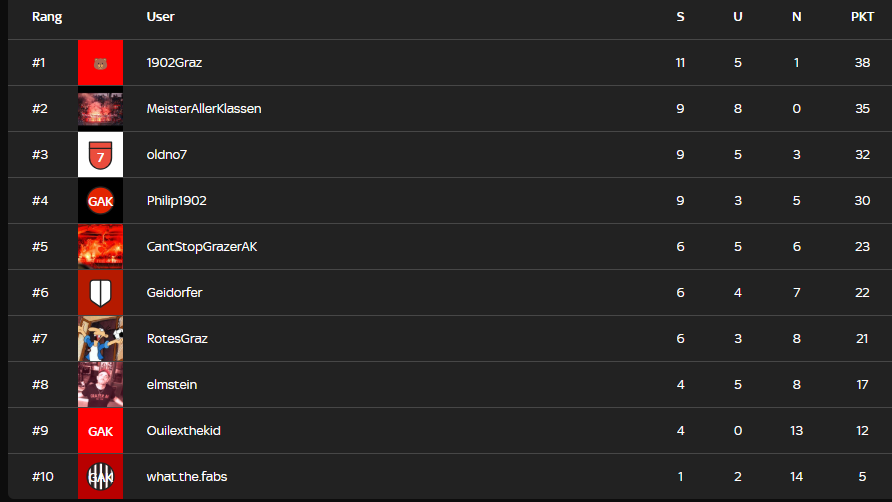
Task: Select Ouilexthekid's red GAK avatar
Action: click(x=100, y=431)
